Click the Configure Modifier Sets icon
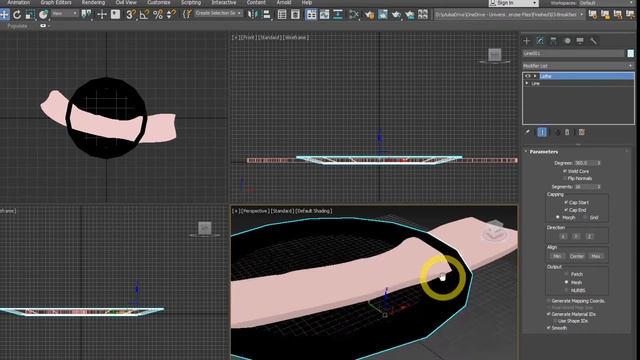 [x=582, y=132]
